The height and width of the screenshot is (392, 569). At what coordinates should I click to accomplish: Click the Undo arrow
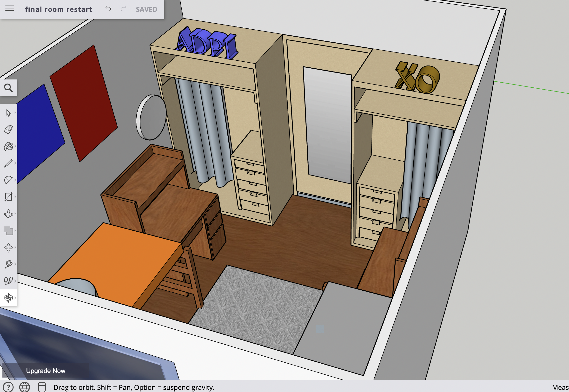[108, 9]
